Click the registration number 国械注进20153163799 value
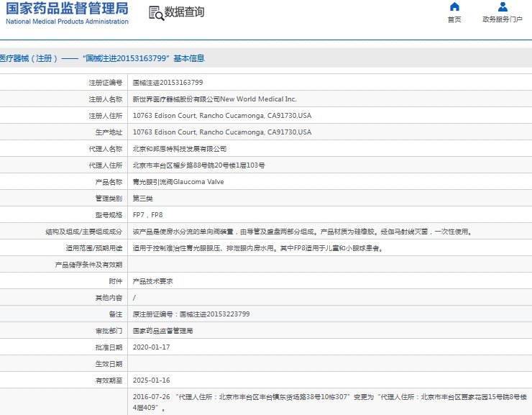 pos(168,83)
